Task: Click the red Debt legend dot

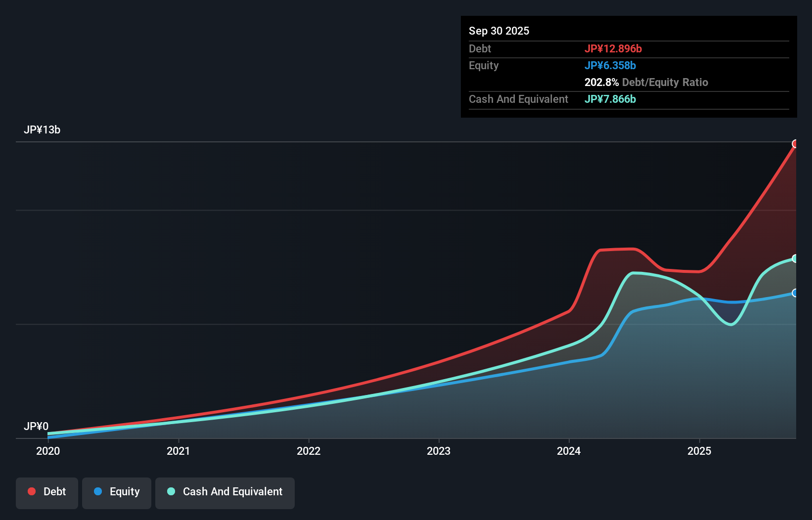Action: click(31, 491)
